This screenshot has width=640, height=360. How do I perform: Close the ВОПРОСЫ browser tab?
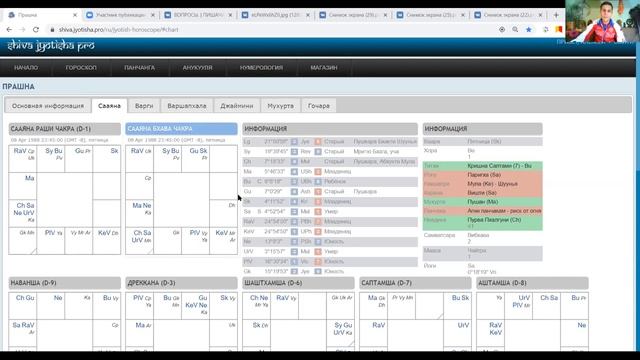230,15
